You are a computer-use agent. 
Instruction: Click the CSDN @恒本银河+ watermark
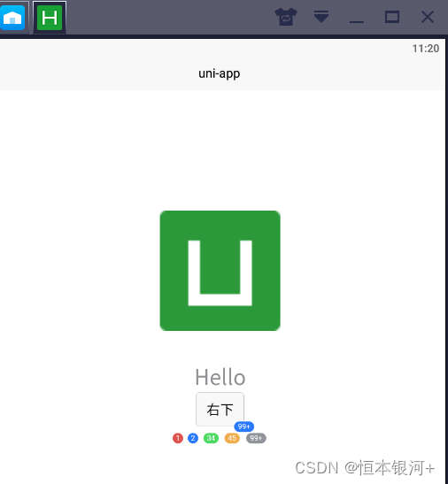tap(365, 468)
